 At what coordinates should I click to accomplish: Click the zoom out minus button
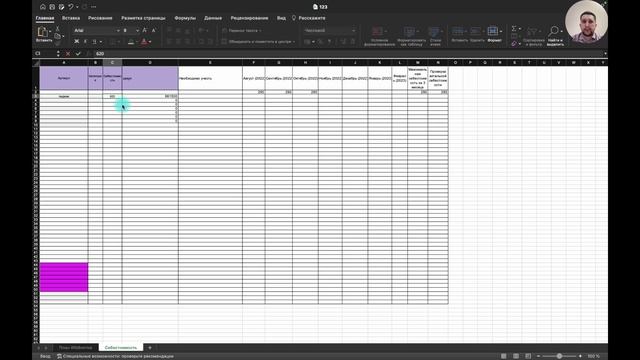(538, 356)
